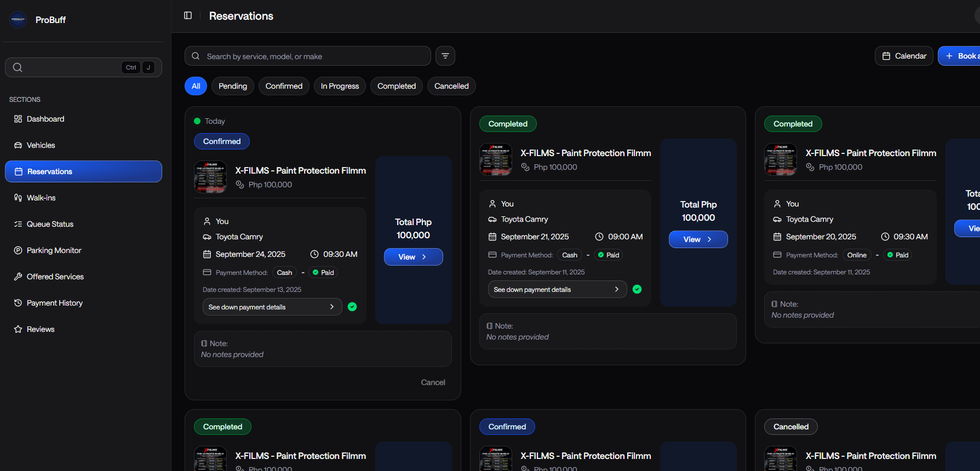The width and height of the screenshot is (980, 471).
Task: Click the car icon in the September 21 card
Action: [x=492, y=219]
